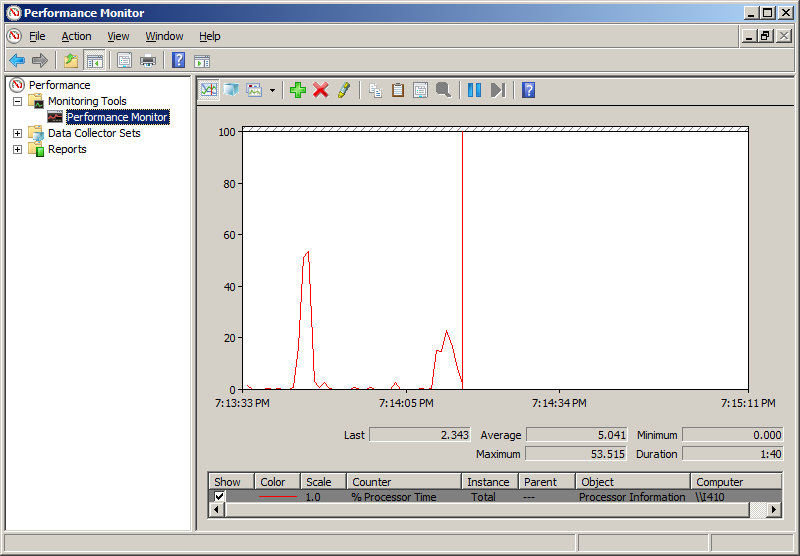Toggle Show/Hide Action Pane icon
This screenshot has height=556, width=800.
click(x=202, y=61)
